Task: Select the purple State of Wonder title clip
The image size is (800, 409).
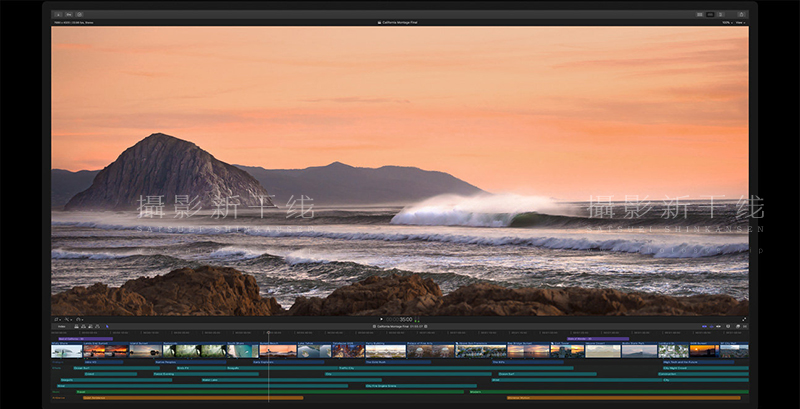Action: 598,339
